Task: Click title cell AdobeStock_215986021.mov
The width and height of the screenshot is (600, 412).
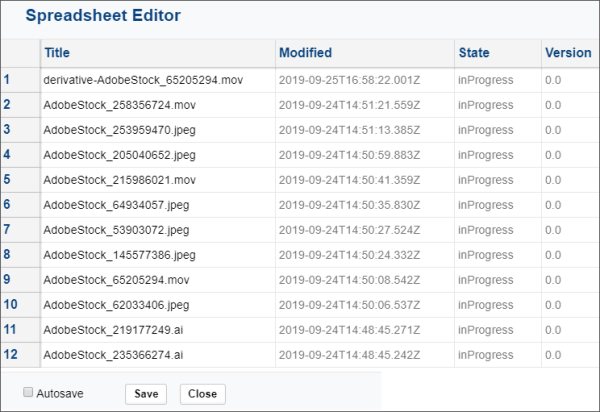Action: click(x=158, y=180)
